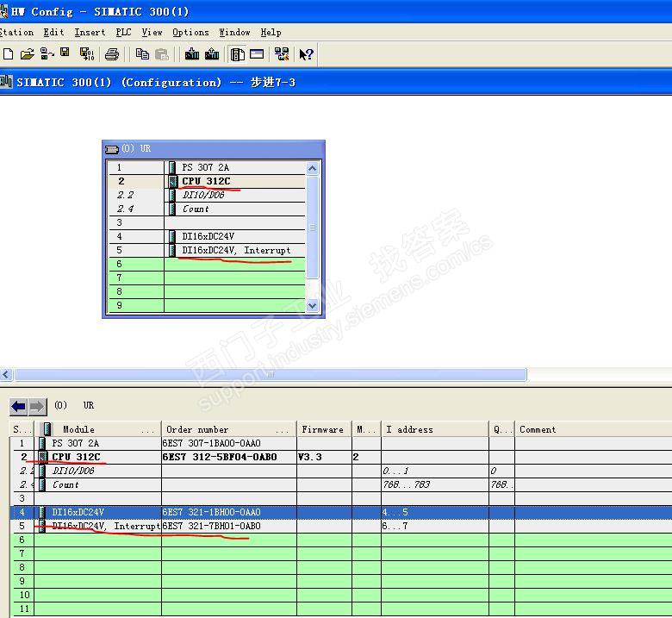Click the rack window scroll up arrow

313,169
